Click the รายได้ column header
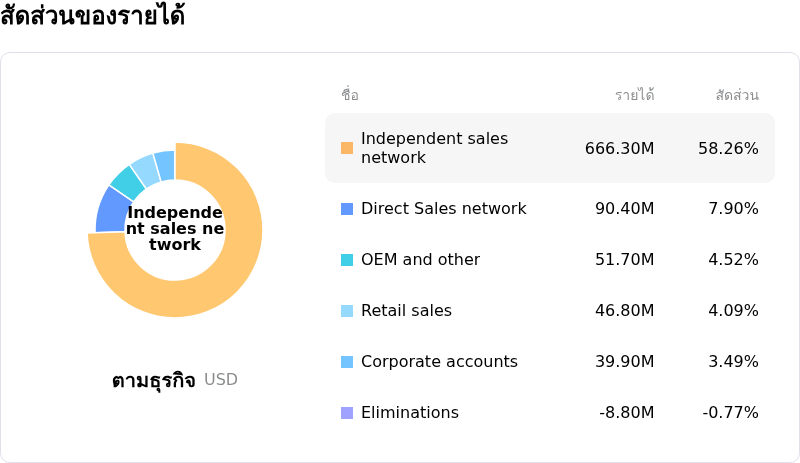Viewport: 800px width, 463px height. (x=634, y=95)
